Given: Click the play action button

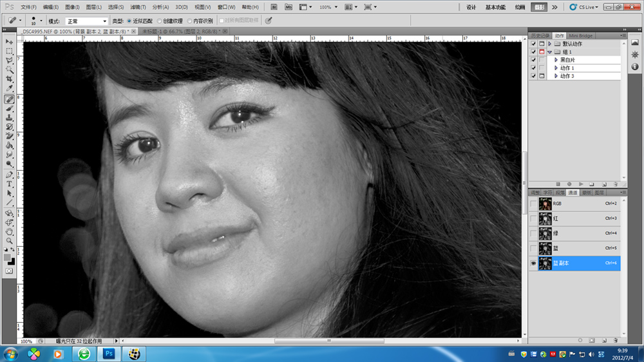Looking at the screenshot, I should click(x=581, y=184).
